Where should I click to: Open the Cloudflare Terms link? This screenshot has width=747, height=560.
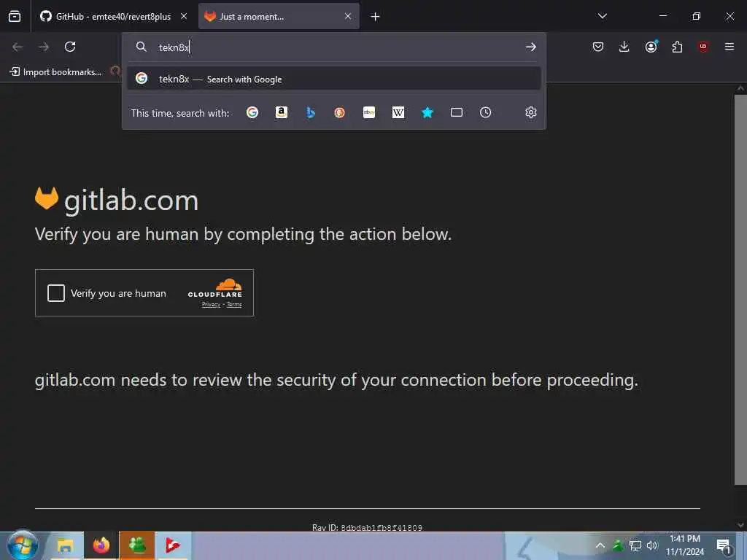click(x=234, y=305)
